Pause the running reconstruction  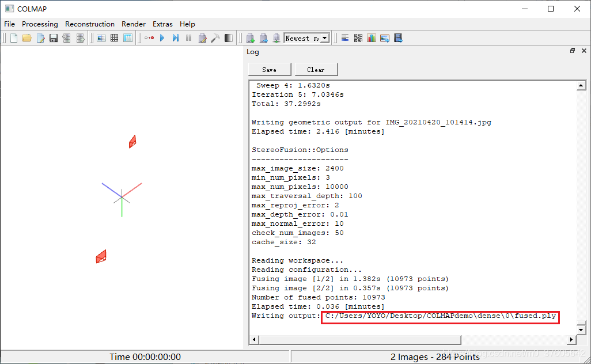[x=190, y=37]
